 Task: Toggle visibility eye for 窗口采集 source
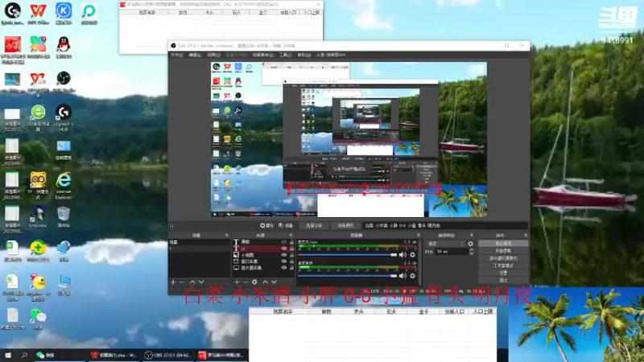[x=284, y=261]
